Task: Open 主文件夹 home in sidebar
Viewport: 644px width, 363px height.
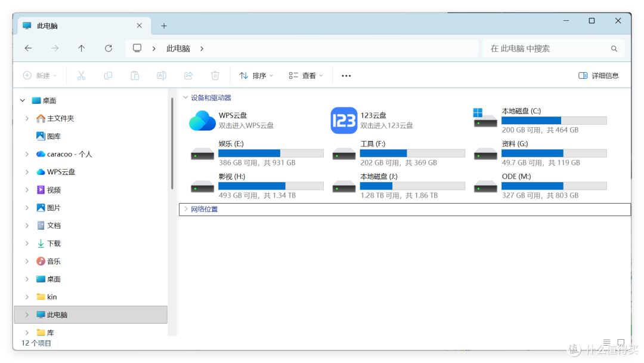Action: coord(55,118)
